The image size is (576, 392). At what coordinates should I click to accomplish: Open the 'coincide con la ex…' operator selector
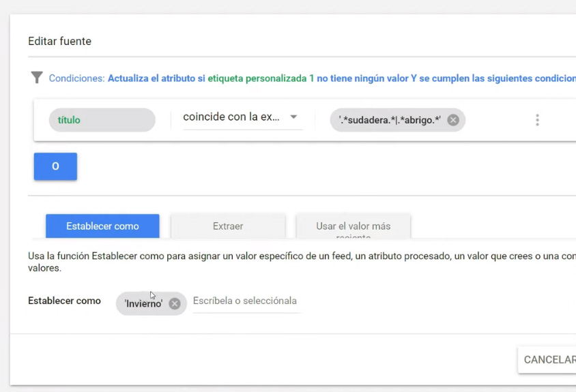243,117
